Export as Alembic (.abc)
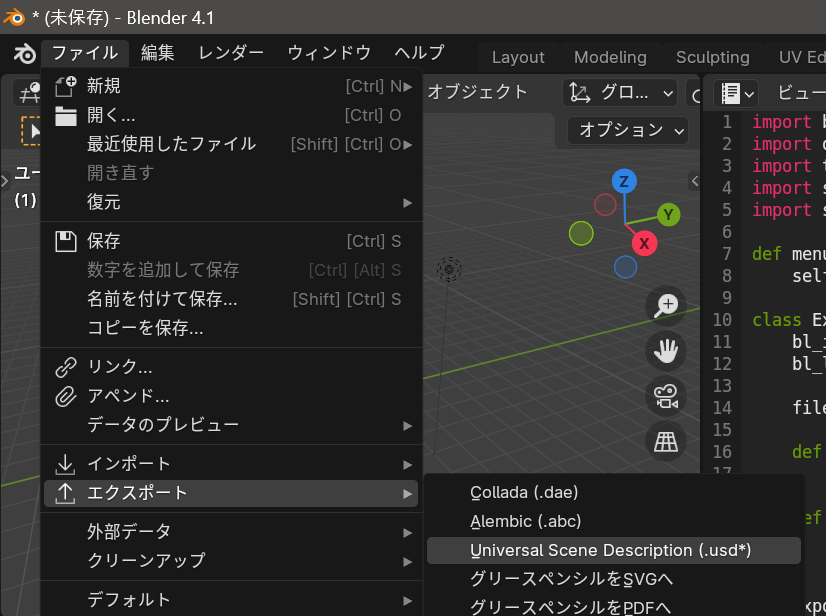 tap(614, 522)
